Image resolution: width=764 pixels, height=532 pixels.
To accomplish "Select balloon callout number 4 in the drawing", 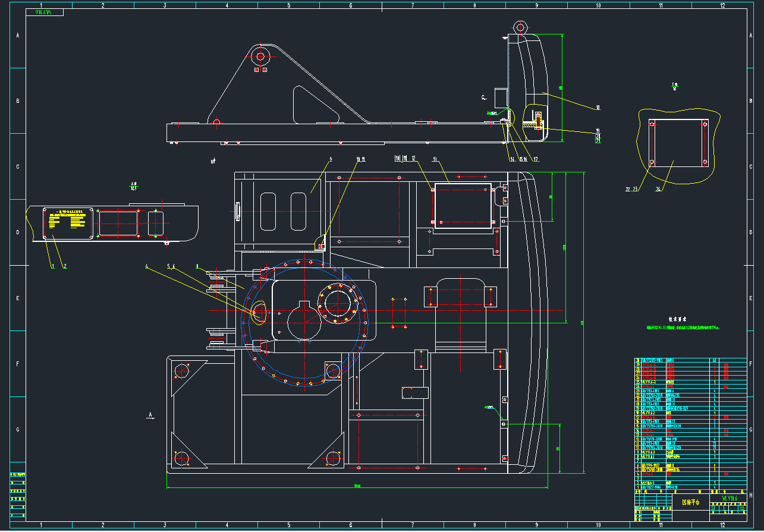I will point(146,266).
